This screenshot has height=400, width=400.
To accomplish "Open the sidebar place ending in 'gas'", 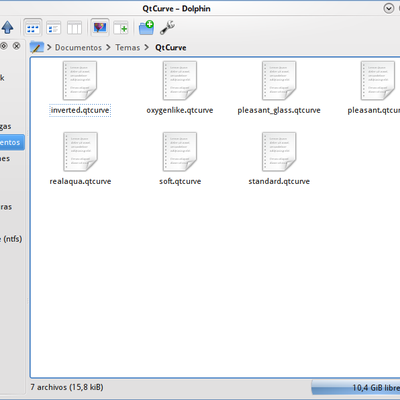I will (x=6, y=127).
